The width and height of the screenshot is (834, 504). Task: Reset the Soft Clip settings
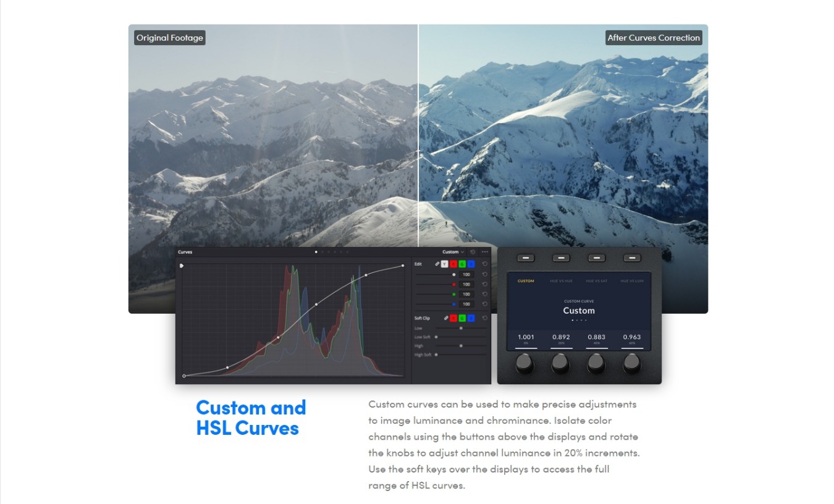coord(485,318)
